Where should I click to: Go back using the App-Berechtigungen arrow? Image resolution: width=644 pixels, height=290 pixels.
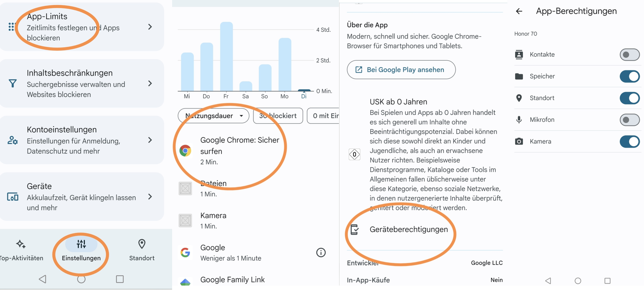point(519,11)
